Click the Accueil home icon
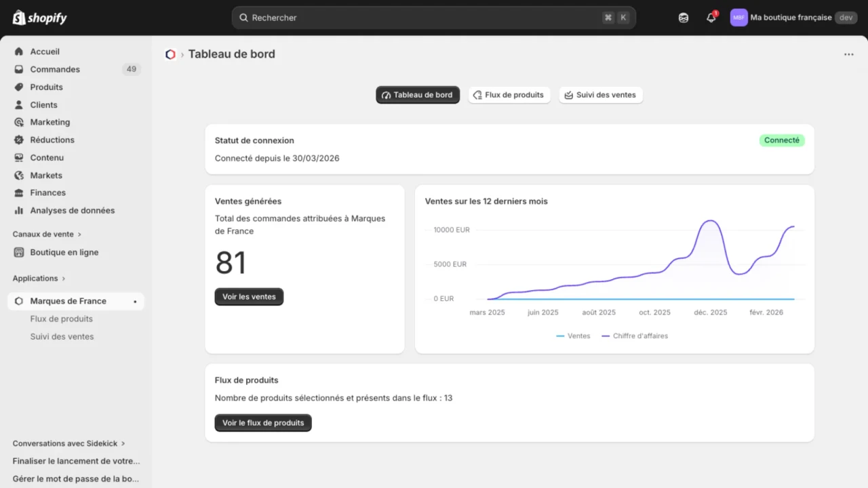 19,52
